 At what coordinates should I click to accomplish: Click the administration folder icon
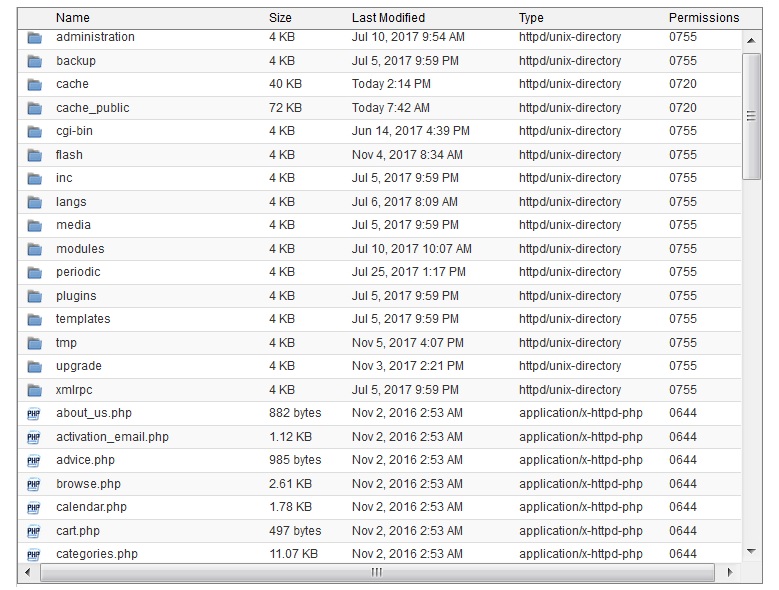click(x=35, y=38)
